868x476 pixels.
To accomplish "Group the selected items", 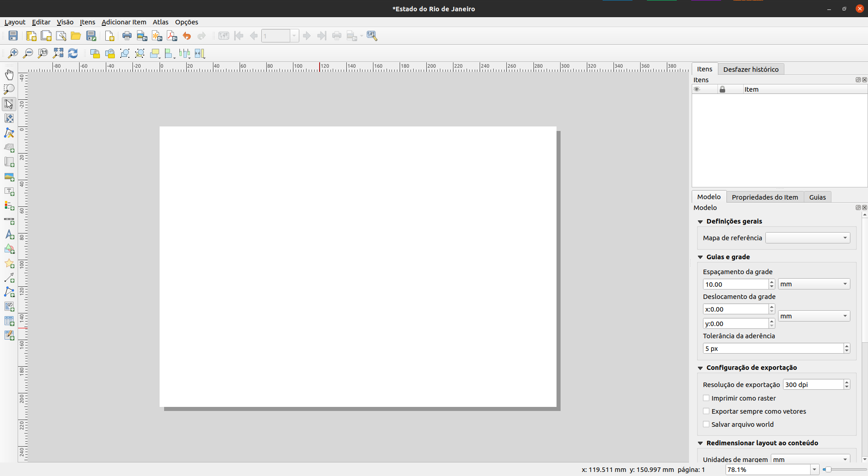I will 125,53.
